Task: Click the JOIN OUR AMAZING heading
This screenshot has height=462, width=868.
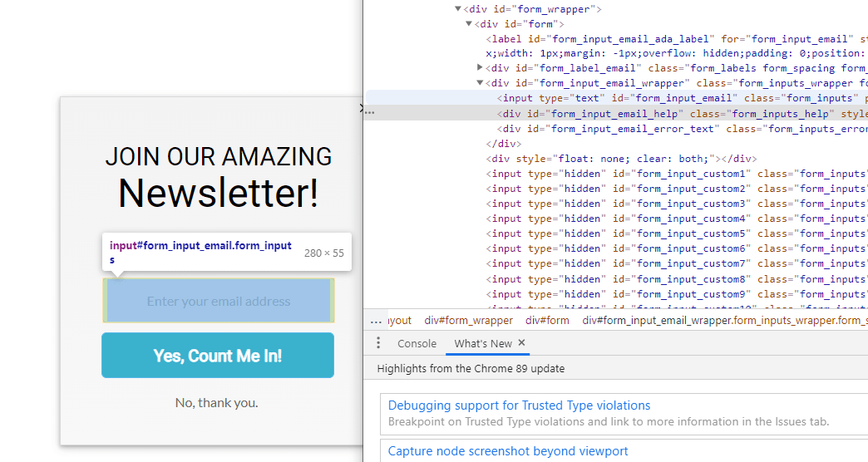Action: coord(219,156)
